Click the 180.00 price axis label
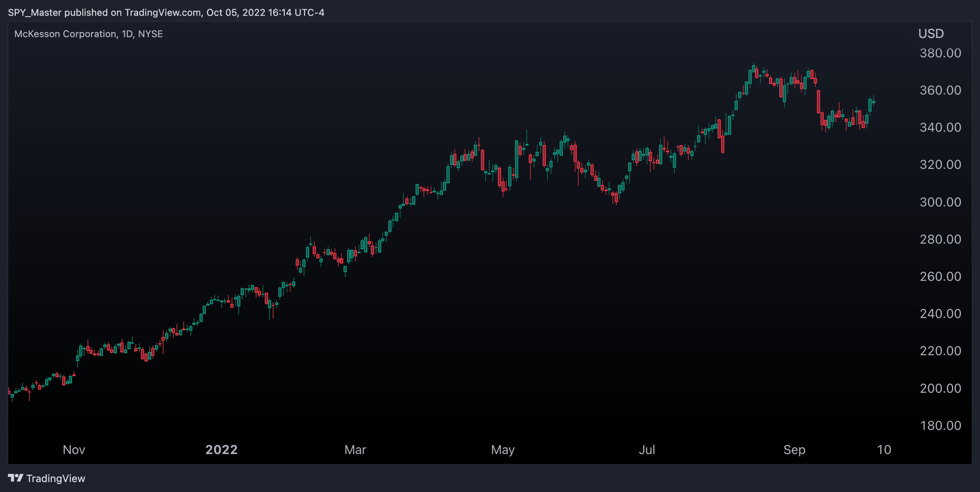 pyautogui.click(x=940, y=426)
